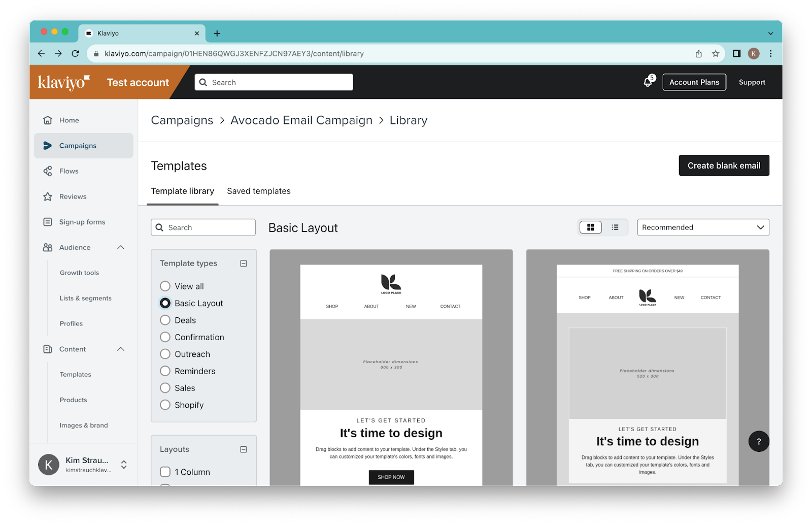The image size is (812, 525).
Task: Select the Audience people icon
Action: click(x=48, y=247)
